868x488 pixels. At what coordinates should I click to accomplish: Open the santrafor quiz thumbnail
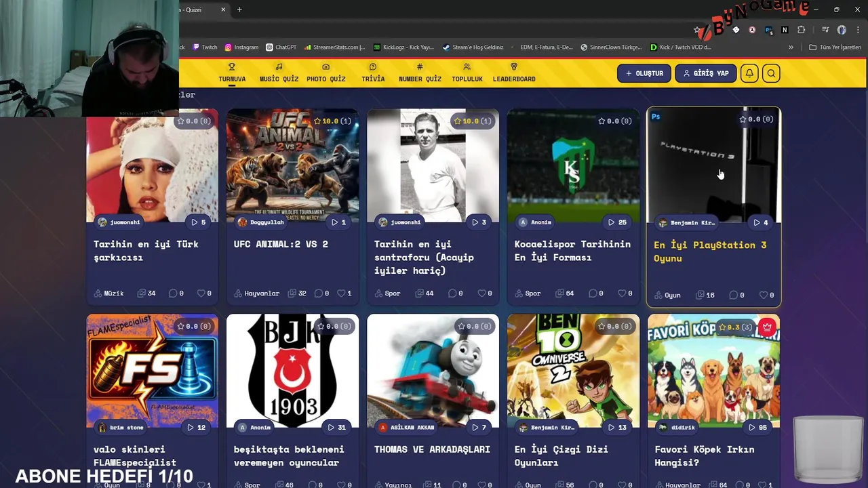[433, 165]
